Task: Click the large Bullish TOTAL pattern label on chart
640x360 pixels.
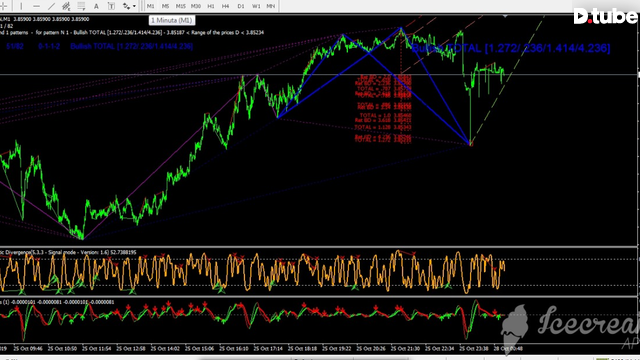Action: click(511, 48)
